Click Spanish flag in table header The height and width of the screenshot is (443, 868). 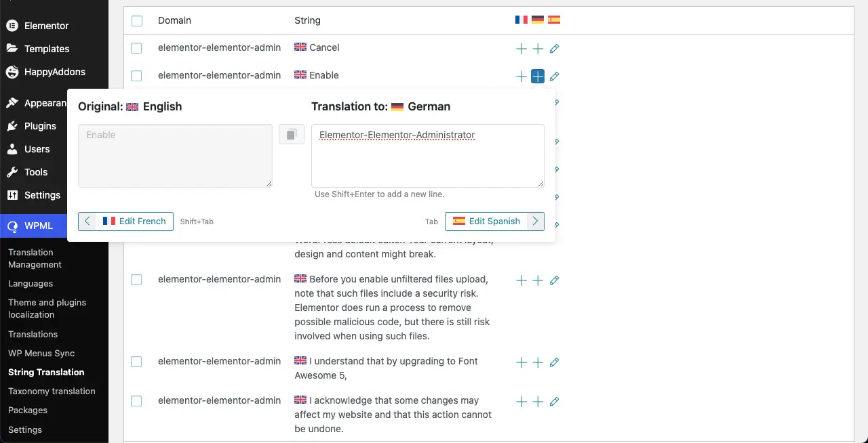(554, 20)
